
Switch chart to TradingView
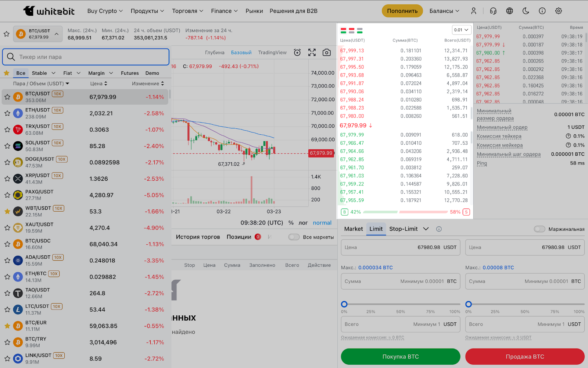tap(272, 53)
